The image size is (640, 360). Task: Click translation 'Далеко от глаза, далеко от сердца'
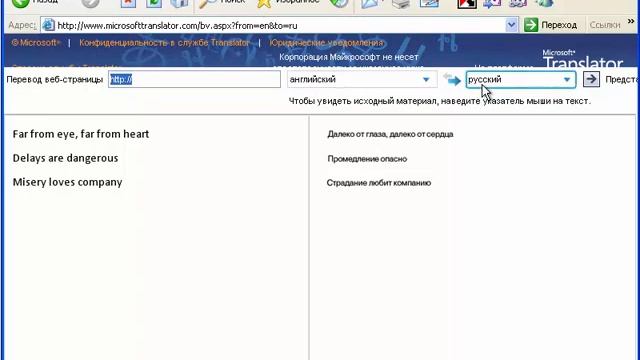click(390, 134)
